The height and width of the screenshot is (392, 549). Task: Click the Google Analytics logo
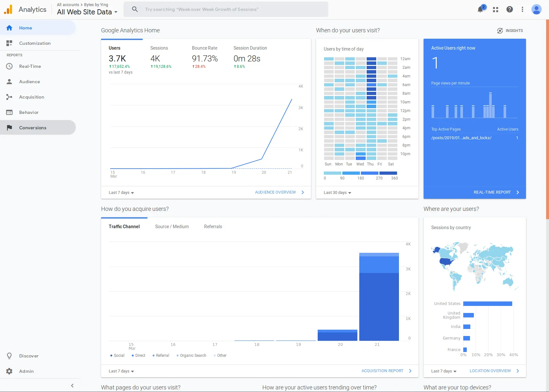pos(8,9)
